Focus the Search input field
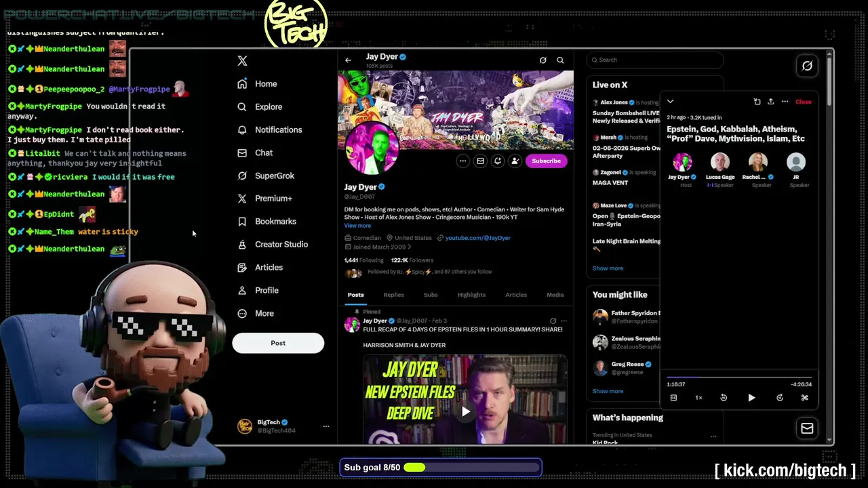 tap(654, 60)
